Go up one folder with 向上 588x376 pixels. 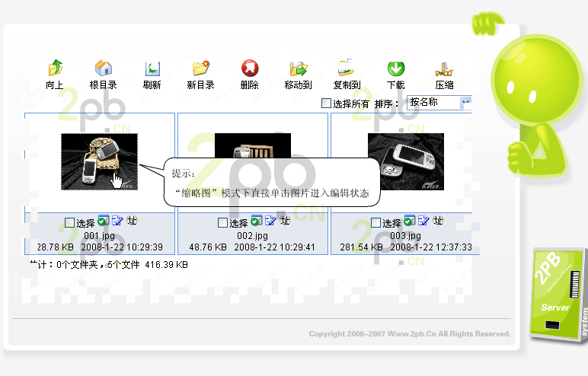point(55,75)
